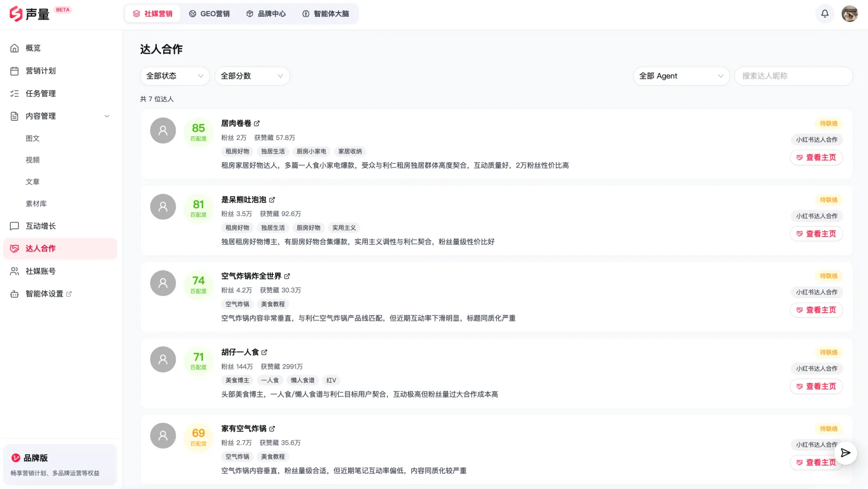This screenshot has height=489, width=868.
Task: Open the user profile avatar
Action: [x=850, y=14]
